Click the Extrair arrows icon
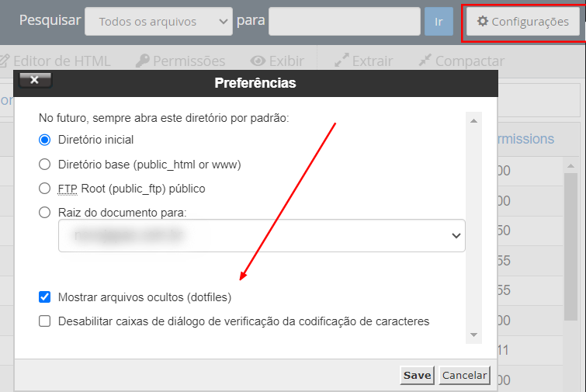Viewport: 586px width, 392px height. tap(341, 61)
